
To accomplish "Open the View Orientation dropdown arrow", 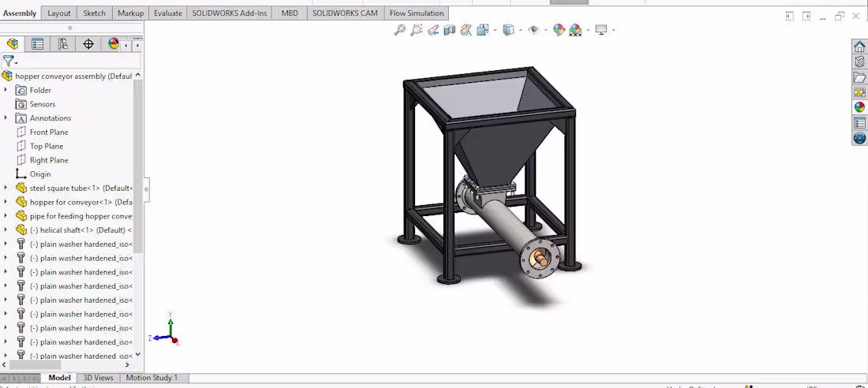I will click(495, 31).
